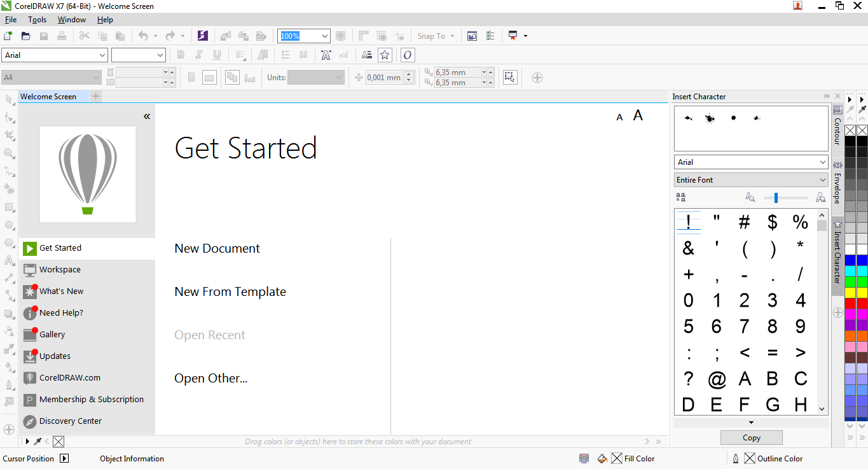Adjust the character zoom slider
Viewport: 868px width, 469px height.
pyautogui.click(x=776, y=198)
